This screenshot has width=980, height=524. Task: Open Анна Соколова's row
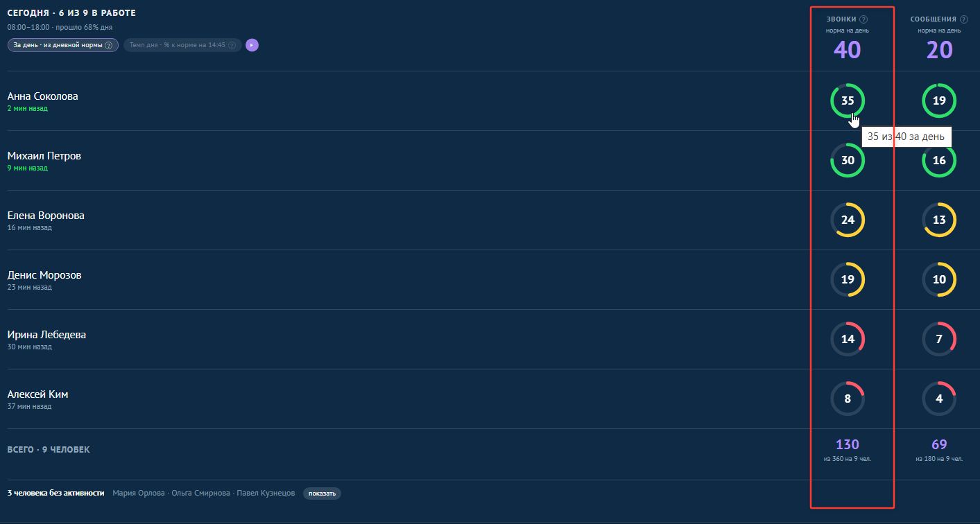490,101
